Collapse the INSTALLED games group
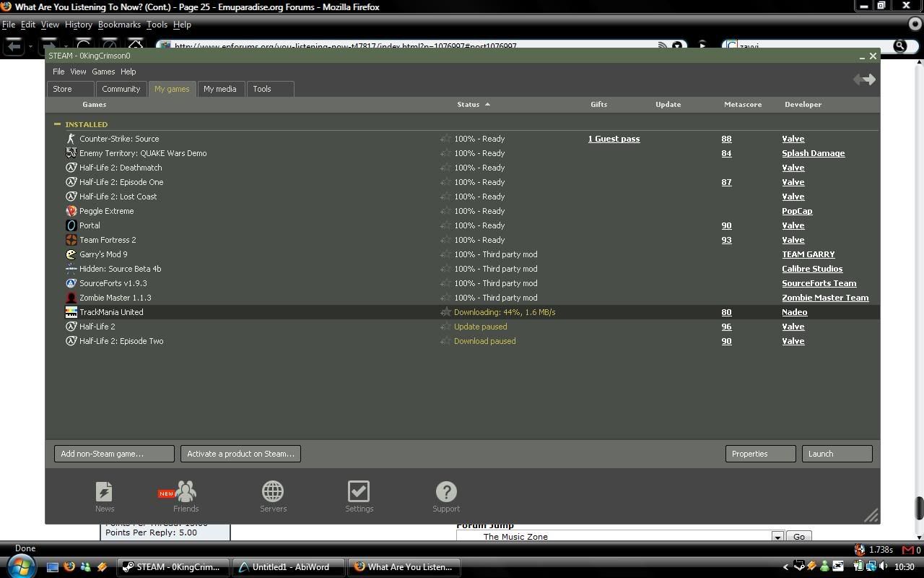 (57, 124)
